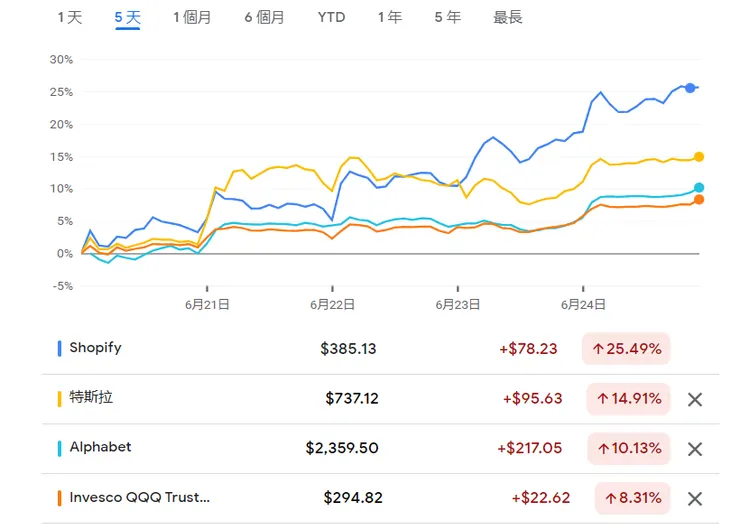Click the 15% y-axis label
The width and height of the screenshot is (740, 532).
point(61,157)
